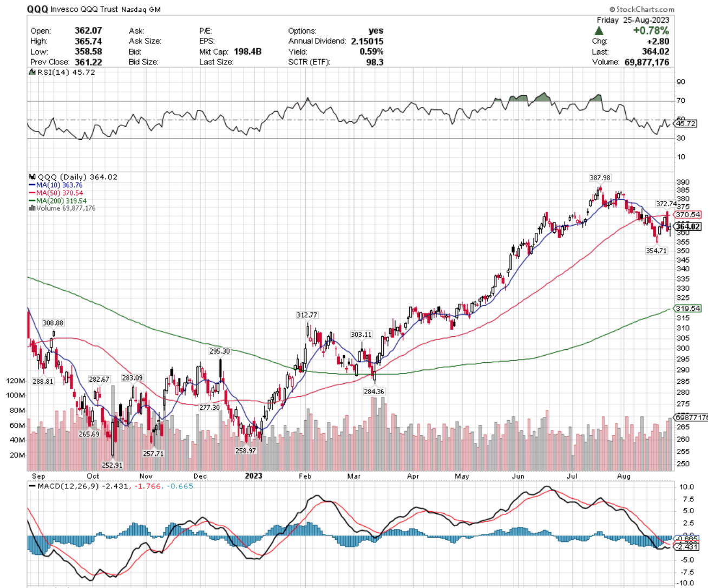The height and width of the screenshot is (588, 708).
Task: Click the 'Jul' month label on time axis
Action: 572,476
